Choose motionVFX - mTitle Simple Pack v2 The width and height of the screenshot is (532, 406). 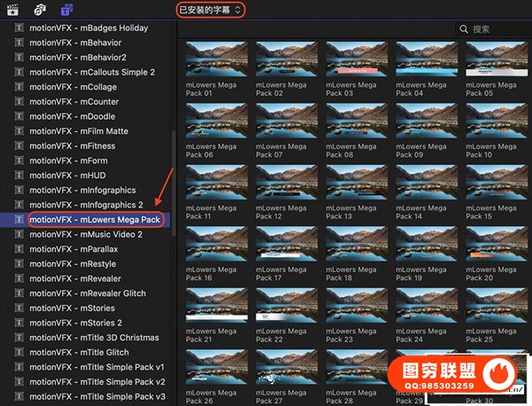pyautogui.click(x=97, y=381)
